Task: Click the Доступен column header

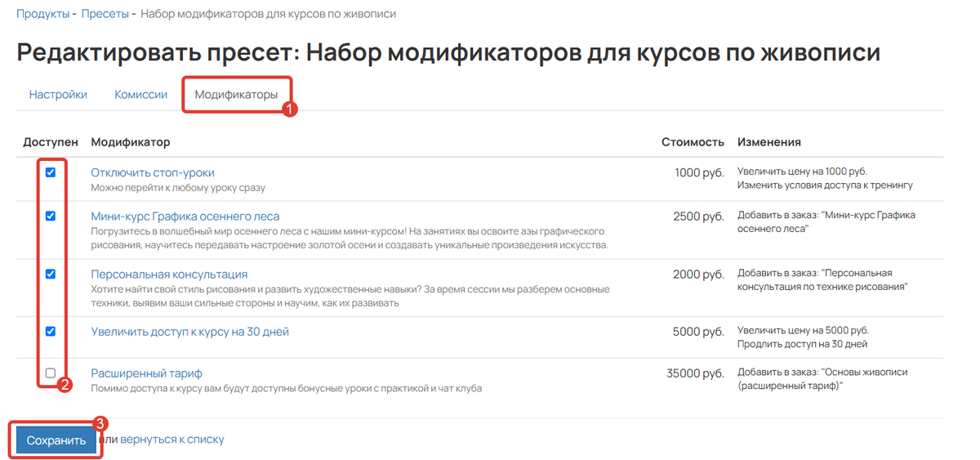Action: click(x=51, y=142)
